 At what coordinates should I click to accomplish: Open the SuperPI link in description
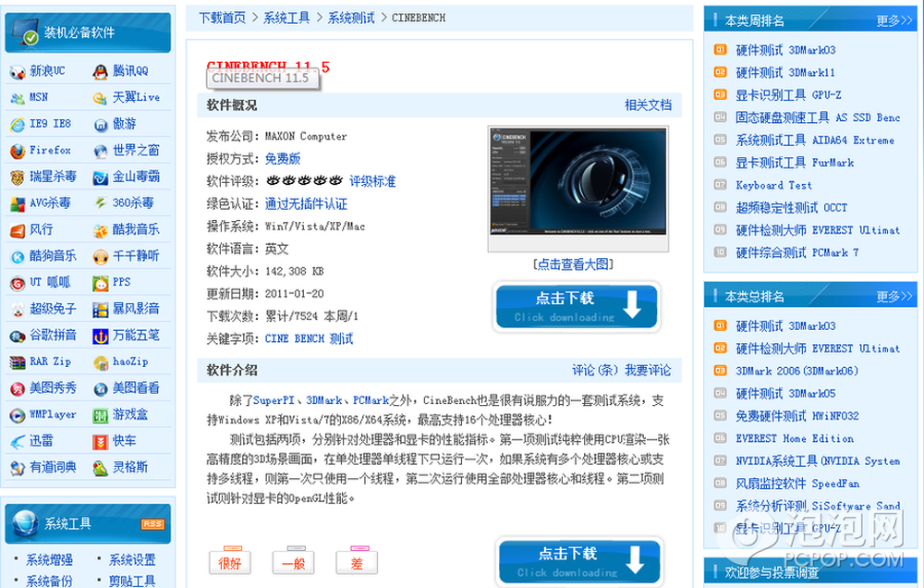coord(274,400)
